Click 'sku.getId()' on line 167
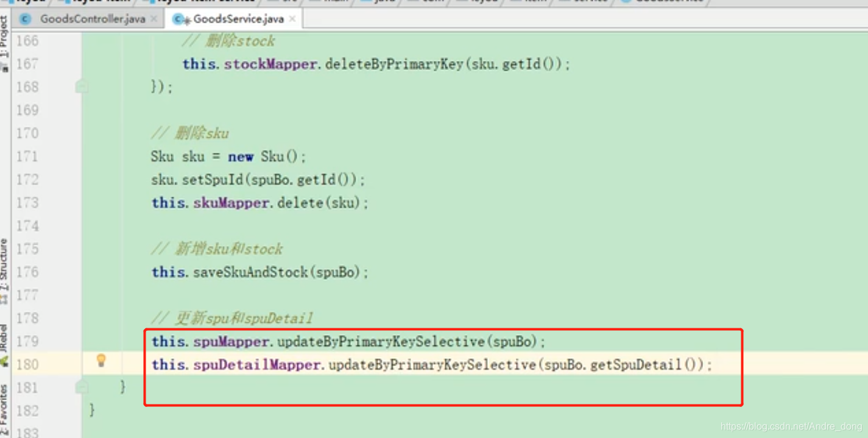868x438 pixels. pyautogui.click(x=513, y=65)
